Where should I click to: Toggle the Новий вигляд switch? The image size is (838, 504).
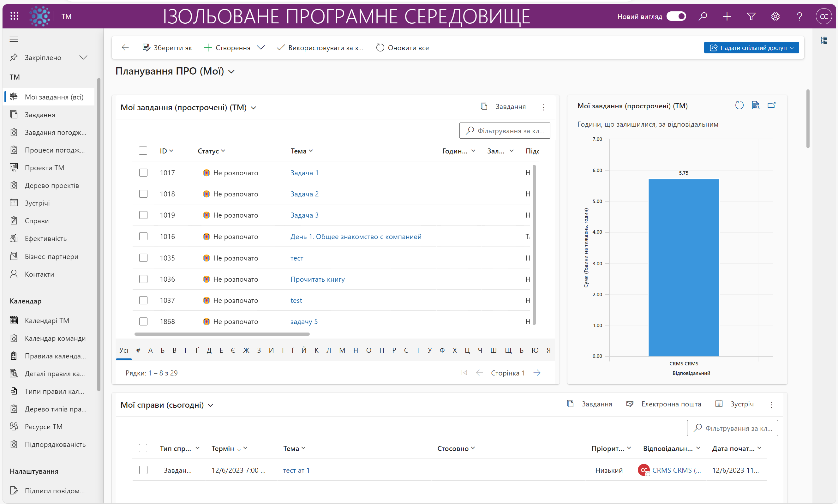tap(676, 16)
